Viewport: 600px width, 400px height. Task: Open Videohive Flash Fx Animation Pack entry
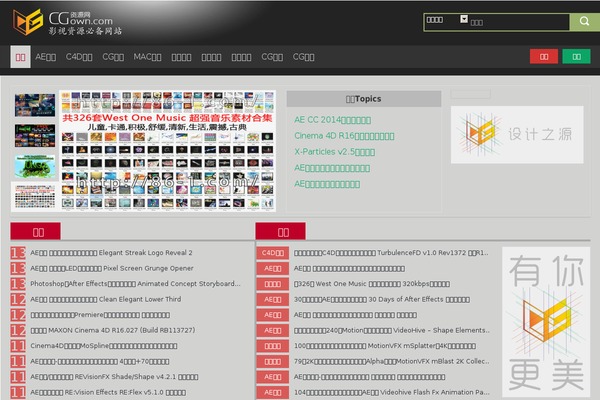click(x=391, y=392)
